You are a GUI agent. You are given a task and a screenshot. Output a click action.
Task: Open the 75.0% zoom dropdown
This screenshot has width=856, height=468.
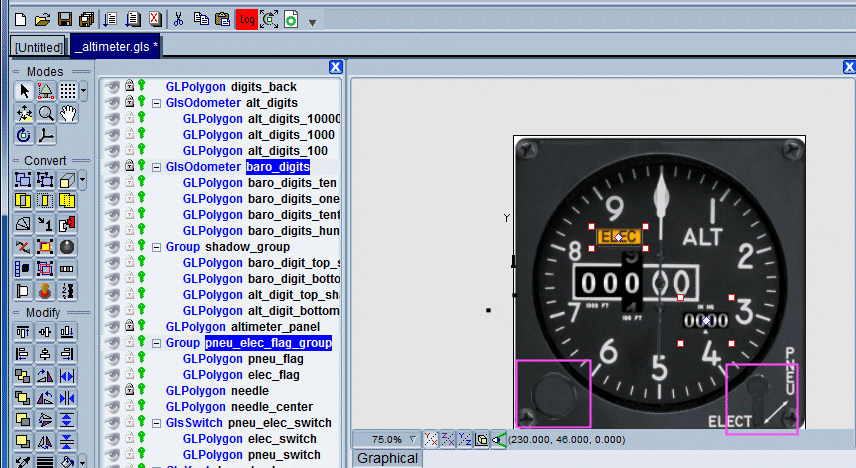tap(414, 439)
